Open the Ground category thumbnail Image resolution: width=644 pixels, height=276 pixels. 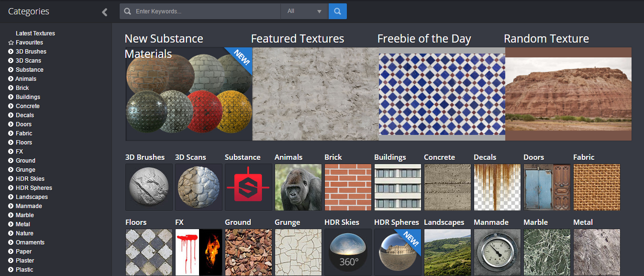pyautogui.click(x=248, y=252)
